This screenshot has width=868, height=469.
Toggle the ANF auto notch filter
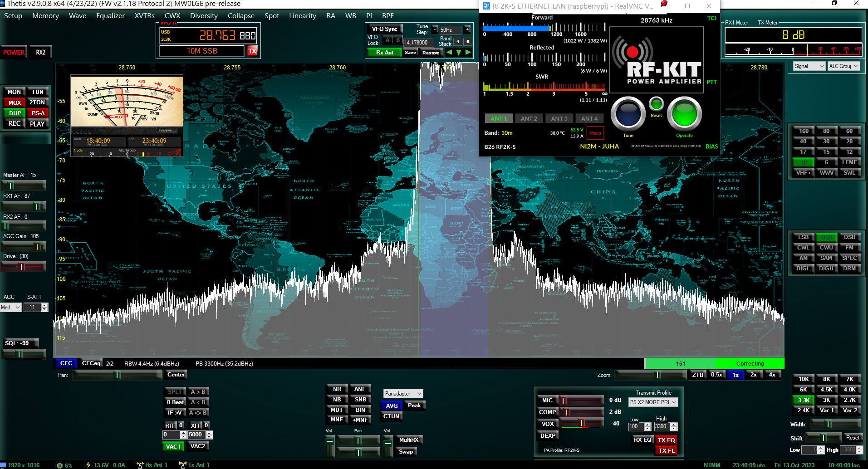(360, 389)
